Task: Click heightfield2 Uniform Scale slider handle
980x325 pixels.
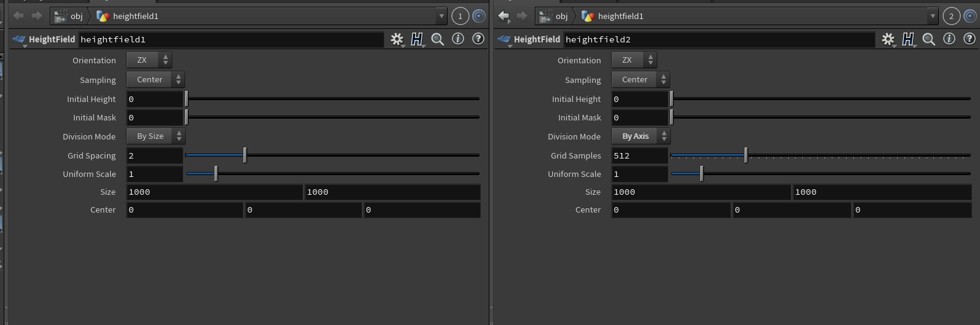Action: pos(701,174)
